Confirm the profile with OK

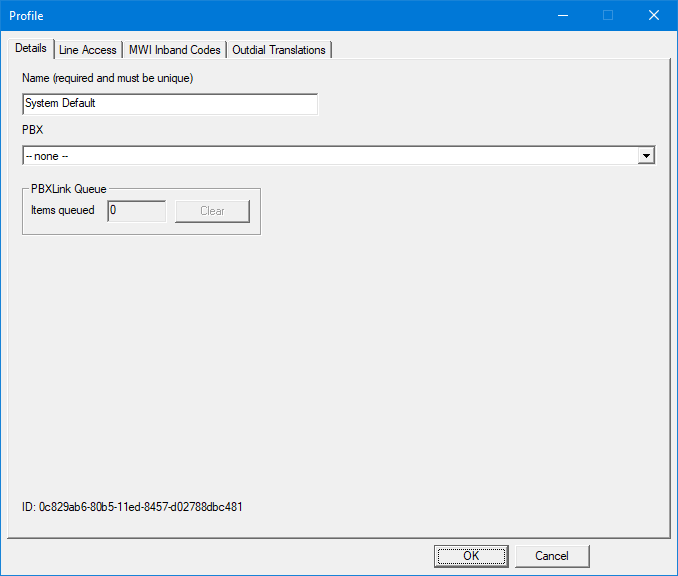471,556
